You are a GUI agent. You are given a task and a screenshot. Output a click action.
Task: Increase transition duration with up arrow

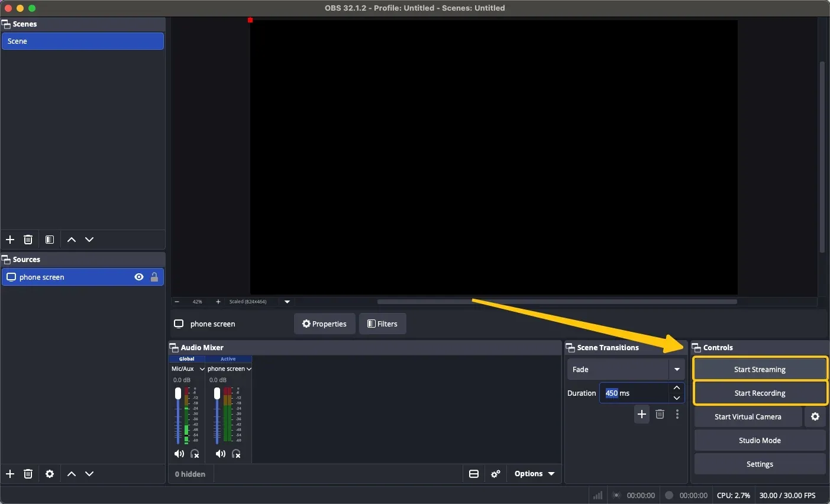coord(677,388)
